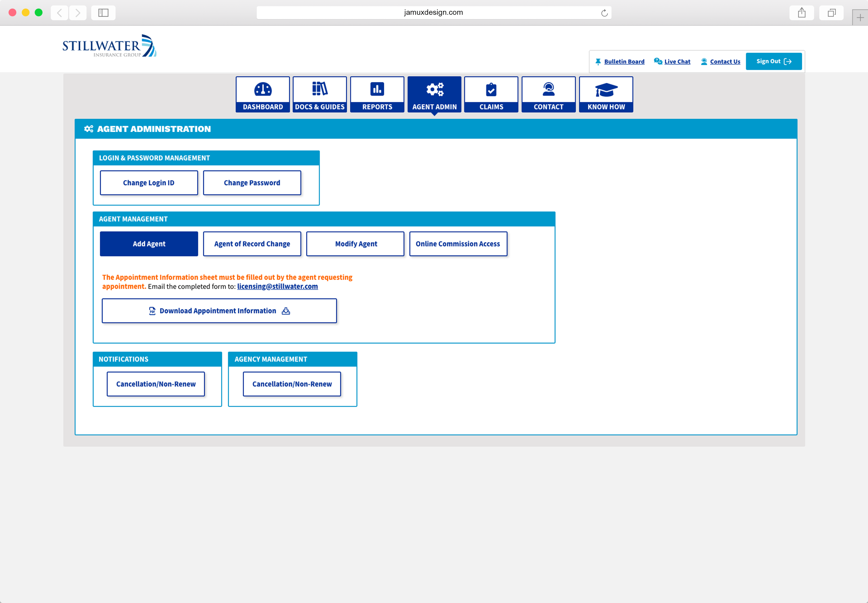The image size is (868, 603).
Task: Select the Agent Admin tab label
Action: tap(435, 107)
